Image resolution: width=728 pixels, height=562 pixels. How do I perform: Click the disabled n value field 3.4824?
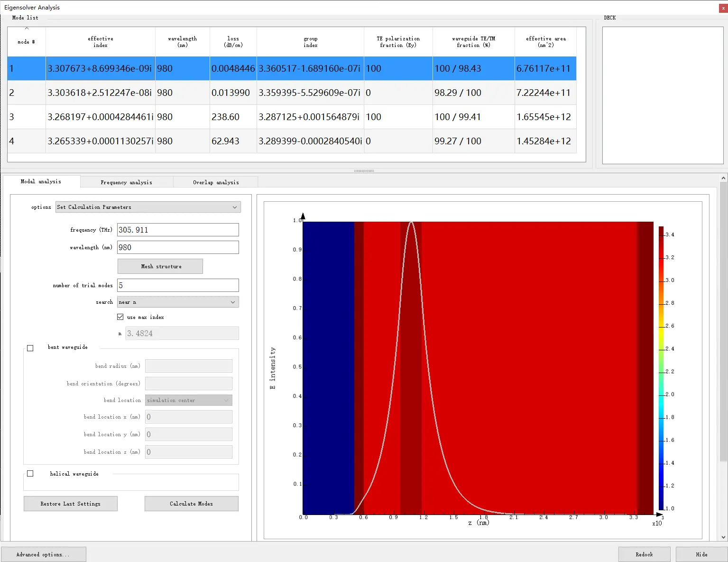pos(182,333)
